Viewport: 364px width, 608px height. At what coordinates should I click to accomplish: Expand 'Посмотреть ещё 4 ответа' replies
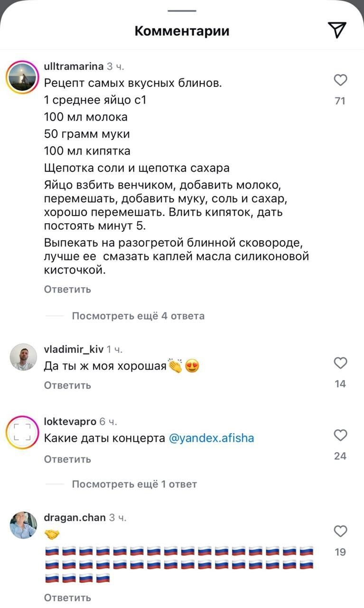(138, 316)
